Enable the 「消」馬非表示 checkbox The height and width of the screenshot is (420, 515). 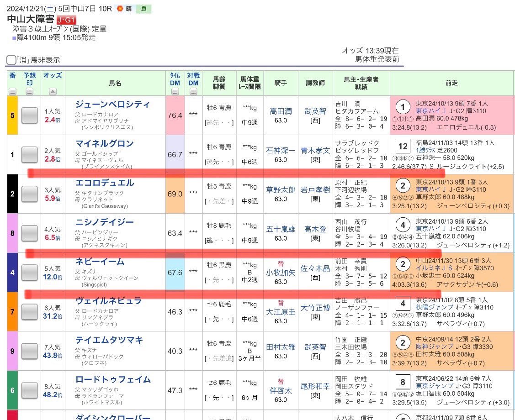click(11, 60)
